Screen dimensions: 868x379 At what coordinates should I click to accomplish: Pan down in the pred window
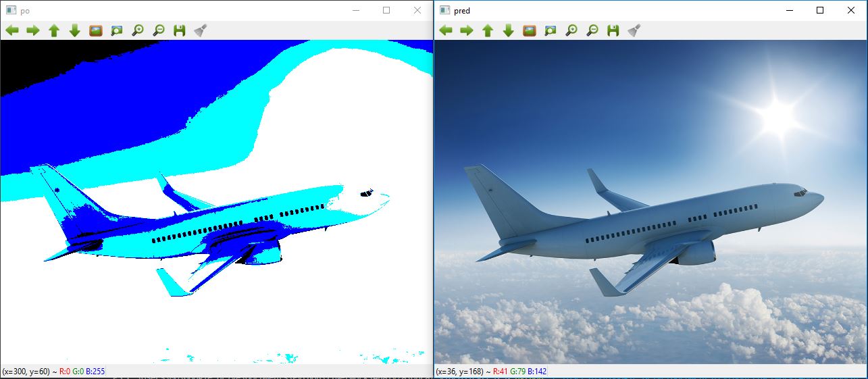(509, 30)
